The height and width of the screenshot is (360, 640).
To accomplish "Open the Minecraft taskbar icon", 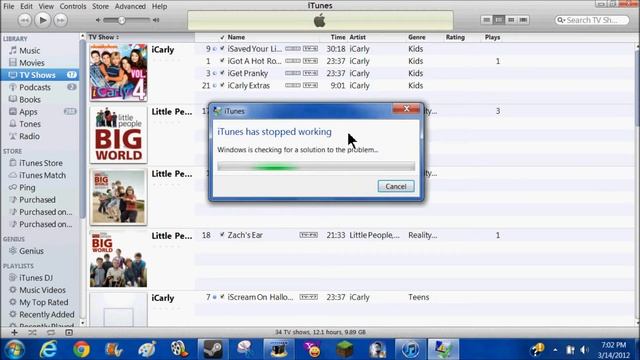I will [344, 350].
